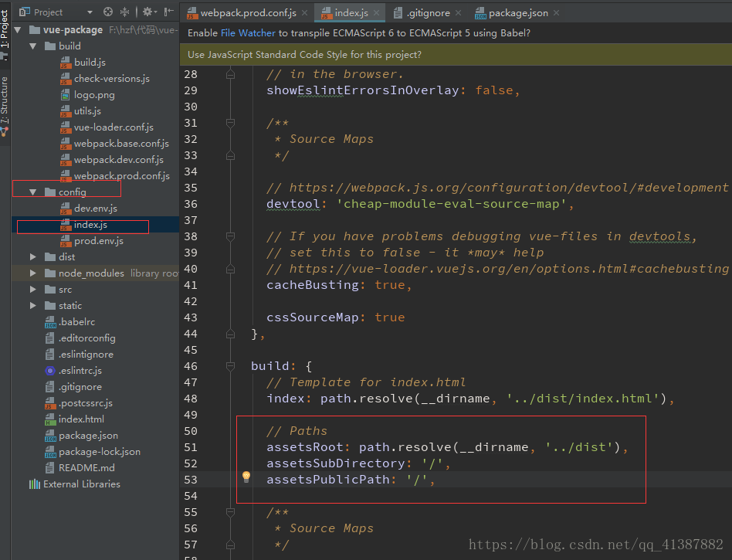Open prod.env.js in the config folder
The image size is (732, 560).
[98, 241]
